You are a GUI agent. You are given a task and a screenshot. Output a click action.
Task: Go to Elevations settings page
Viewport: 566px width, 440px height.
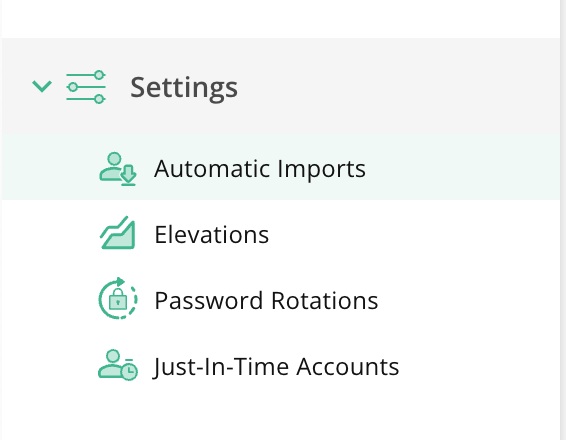[281, 233]
